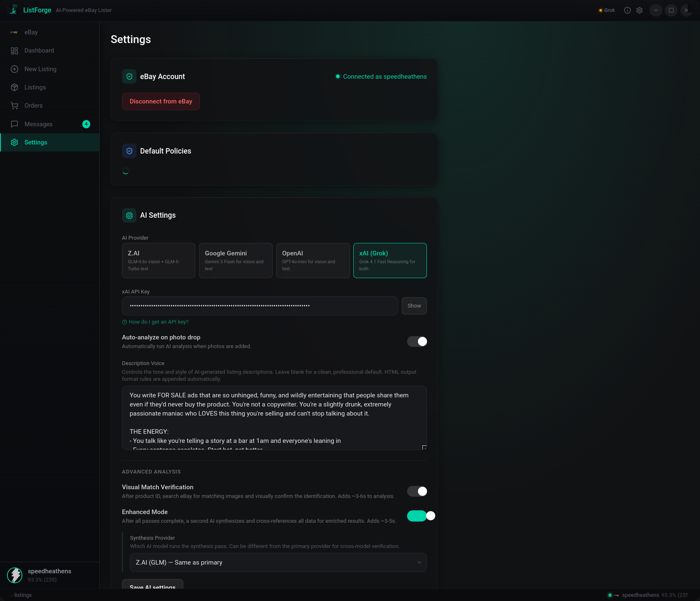Click the AI Provider label
The width and height of the screenshot is (700, 601).
(x=135, y=238)
